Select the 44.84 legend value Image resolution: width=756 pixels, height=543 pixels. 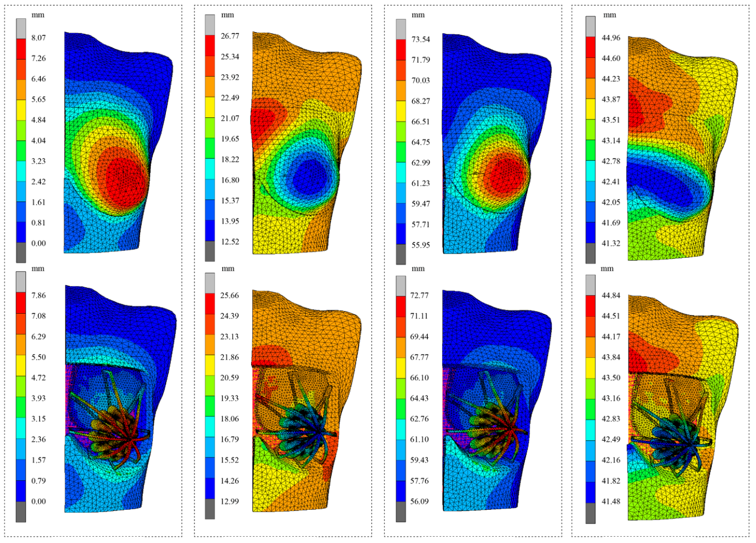(x=612, y=296)
